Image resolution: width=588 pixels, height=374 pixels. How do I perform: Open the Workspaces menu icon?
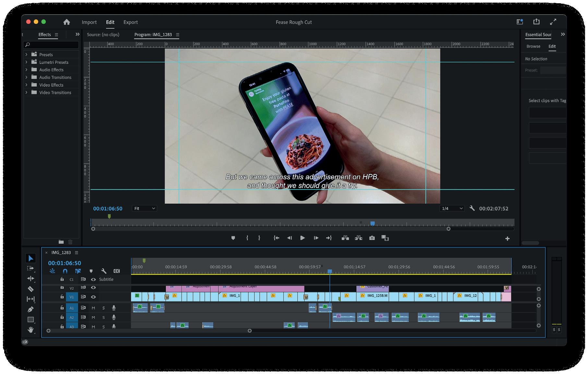[520, 22]
